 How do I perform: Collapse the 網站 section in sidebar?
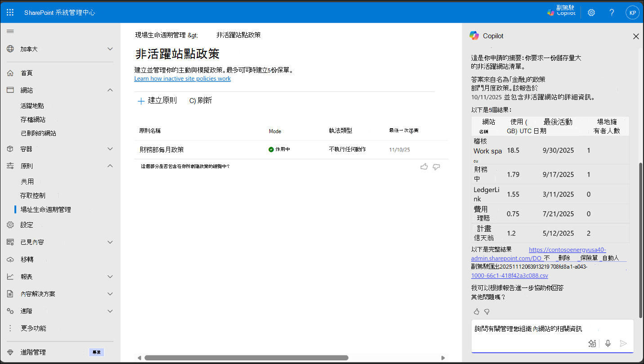click(110, 90)
